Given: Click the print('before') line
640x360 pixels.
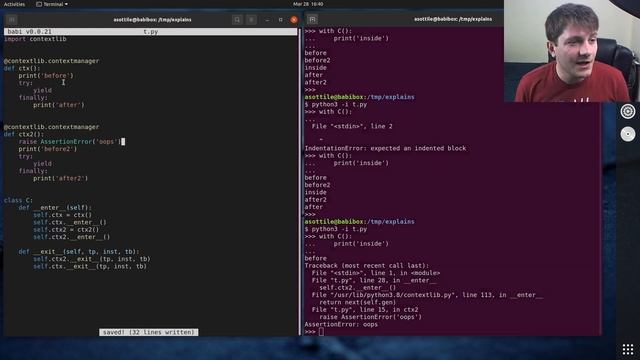Looking at the screenshot, I should [x=46, y=76].
